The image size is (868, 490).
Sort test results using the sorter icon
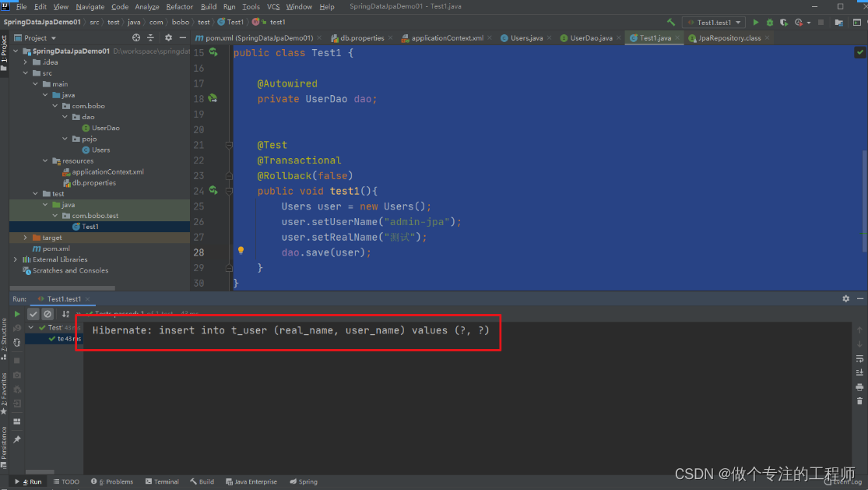tap(65, 314)
